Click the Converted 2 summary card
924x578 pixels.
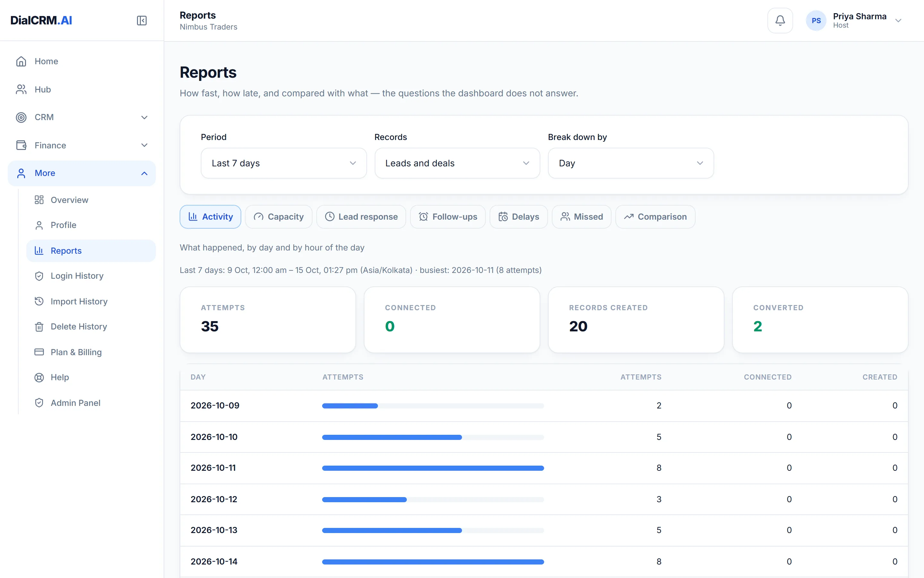pyautogui.click(x=820, y=320)
